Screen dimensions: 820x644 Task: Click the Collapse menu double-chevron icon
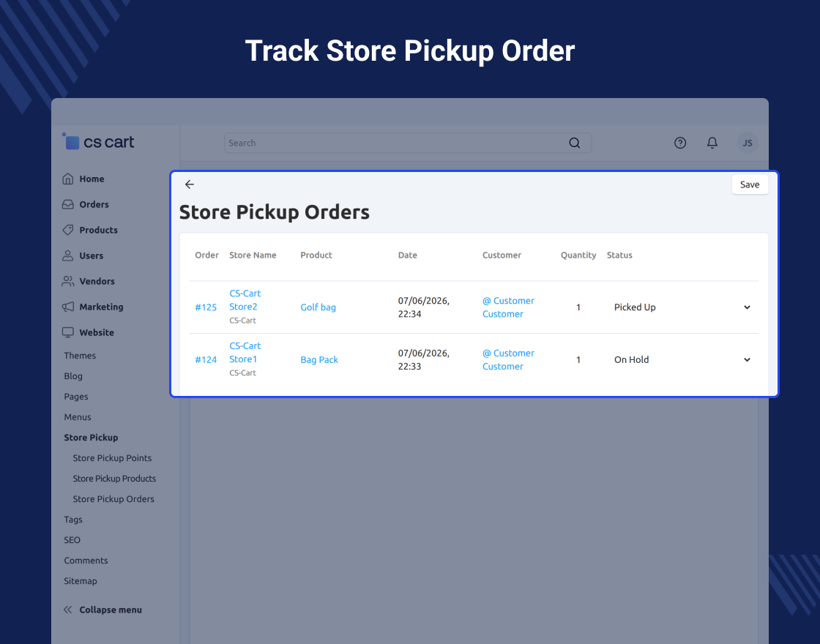(x=68, y=610)
